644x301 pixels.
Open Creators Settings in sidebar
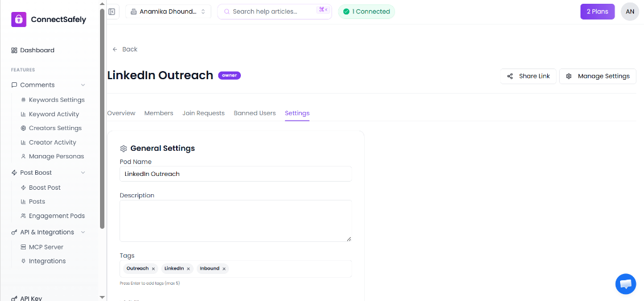tap(51, 128)
